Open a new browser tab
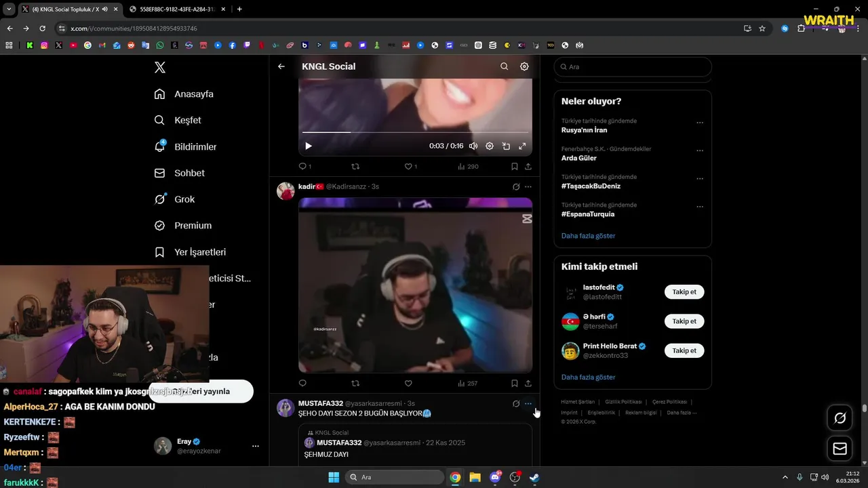The width and height of the screenshot is (868, 488). tap(239, 9)
